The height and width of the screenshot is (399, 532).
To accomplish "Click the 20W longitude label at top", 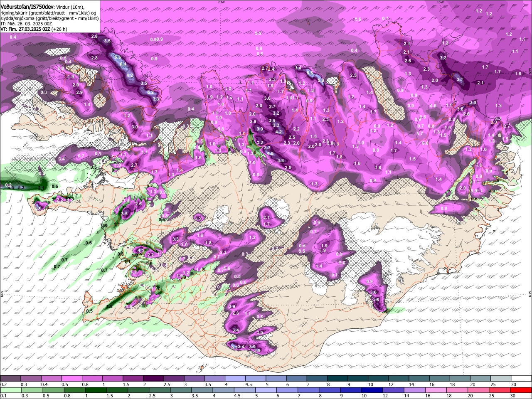I will point(221,2).
